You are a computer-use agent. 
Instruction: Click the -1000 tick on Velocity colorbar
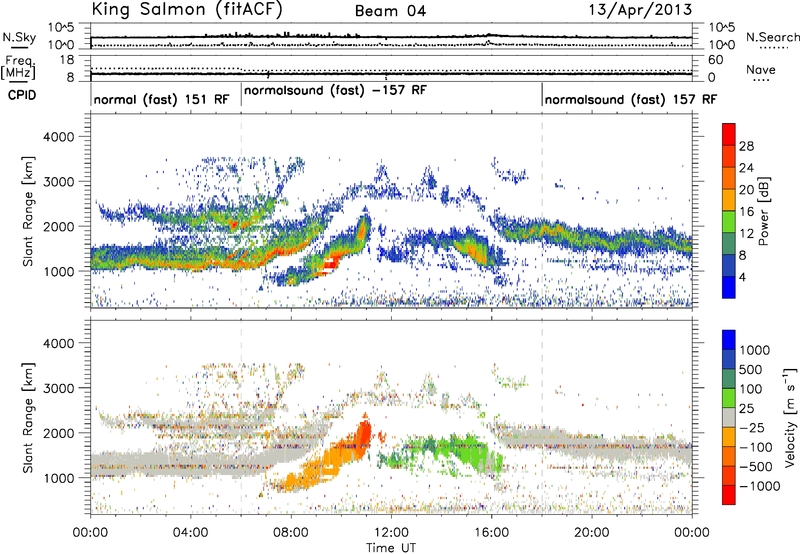click(x=759, y=486)
